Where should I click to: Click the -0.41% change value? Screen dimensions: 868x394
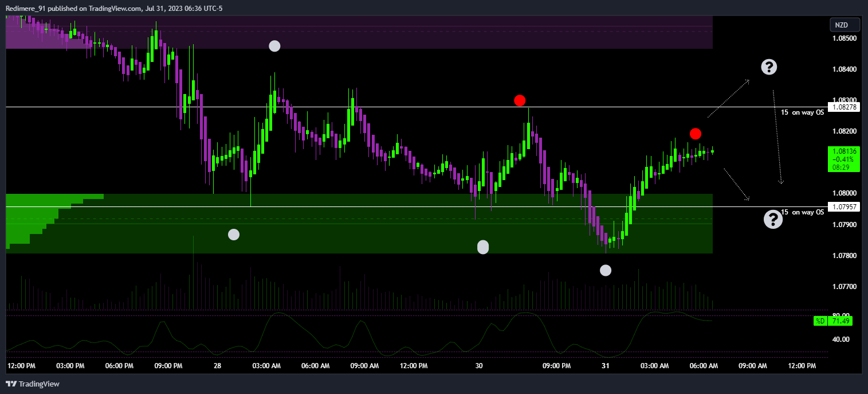pyautogui.click(x=844, y=159)
